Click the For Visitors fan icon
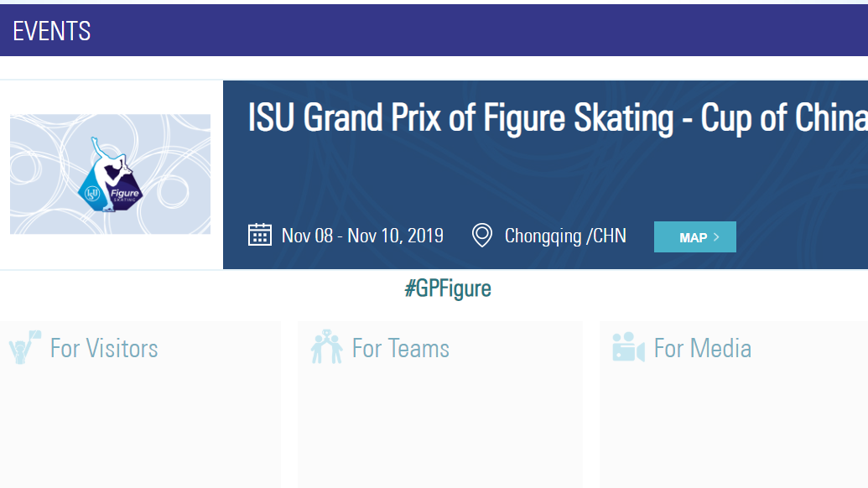 (x=25, y=347)
